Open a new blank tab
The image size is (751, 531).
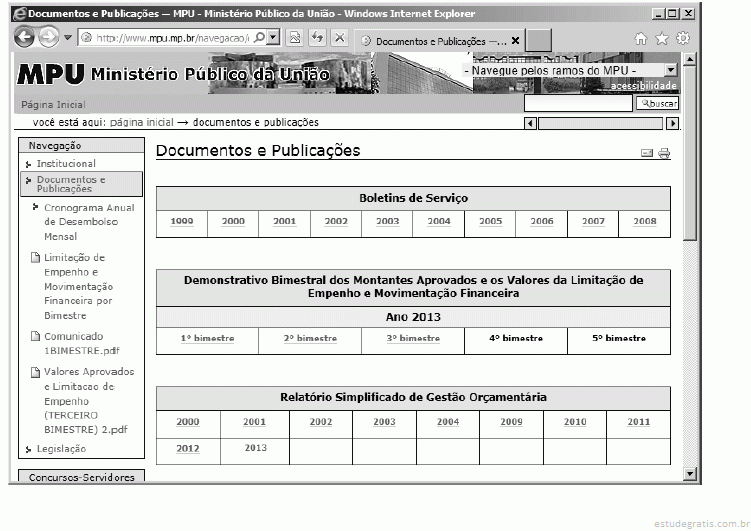click(538, 41)
